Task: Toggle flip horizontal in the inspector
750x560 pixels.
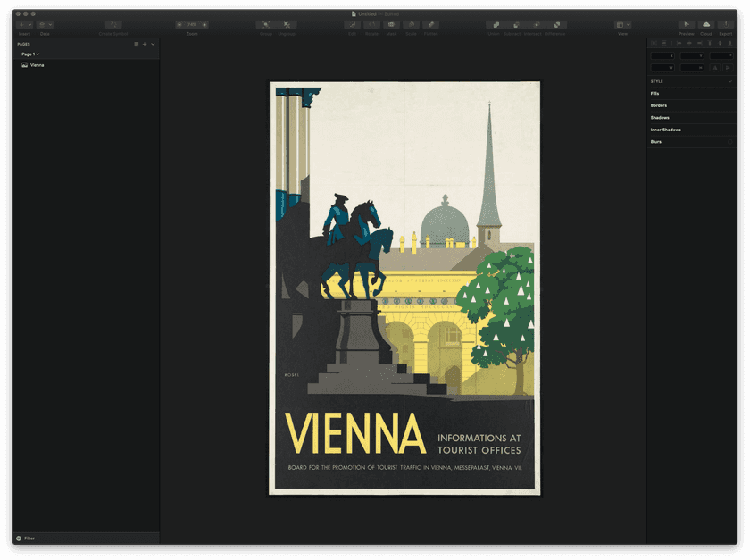Action: [x=715, y=67]
